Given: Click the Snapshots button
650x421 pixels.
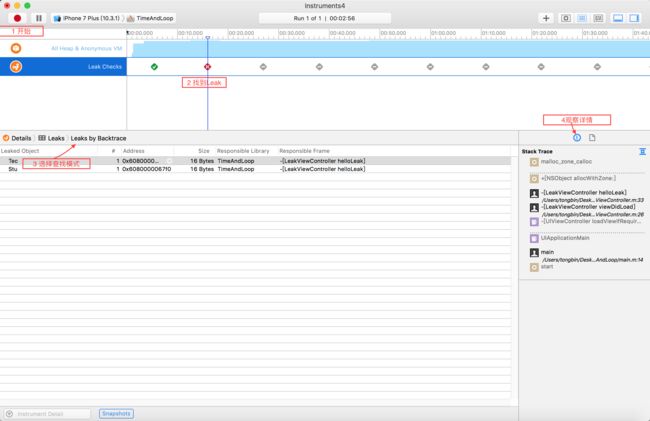Looking at the screenshot, I should [x=116, y=414].
